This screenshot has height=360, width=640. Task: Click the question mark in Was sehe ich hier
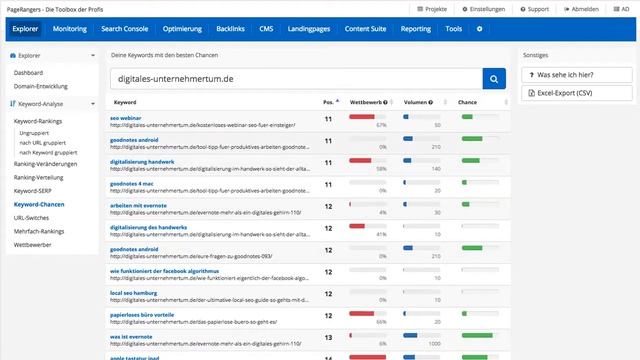click(x=531, y=75)
